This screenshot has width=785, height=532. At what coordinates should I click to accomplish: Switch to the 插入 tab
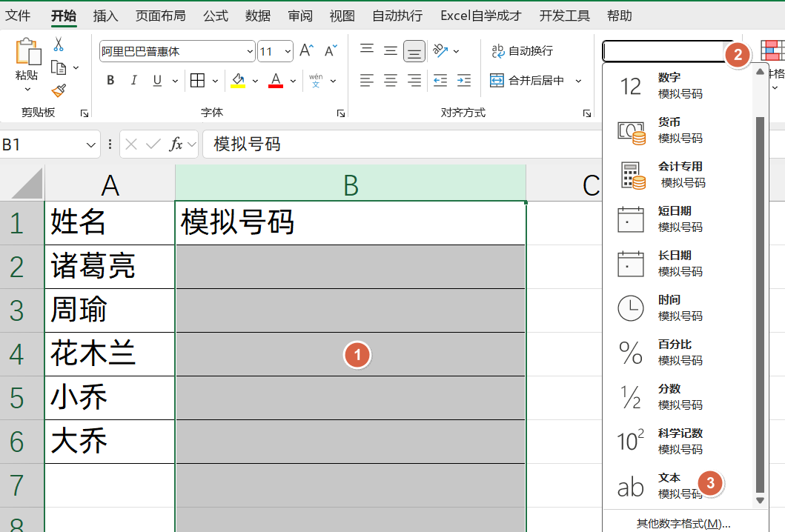click(x=106, y=16)
